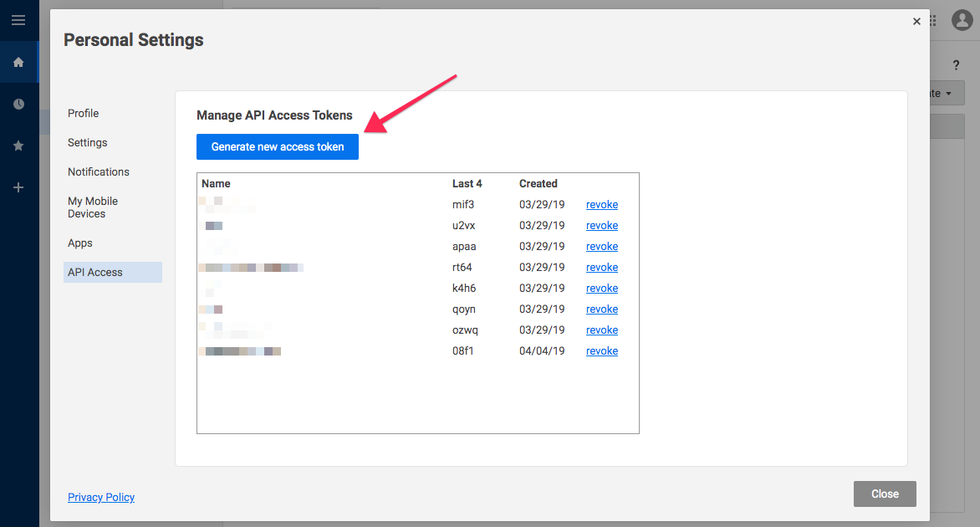
Task: Revoke the token ending in 08f1
Action: pos(601,350)
